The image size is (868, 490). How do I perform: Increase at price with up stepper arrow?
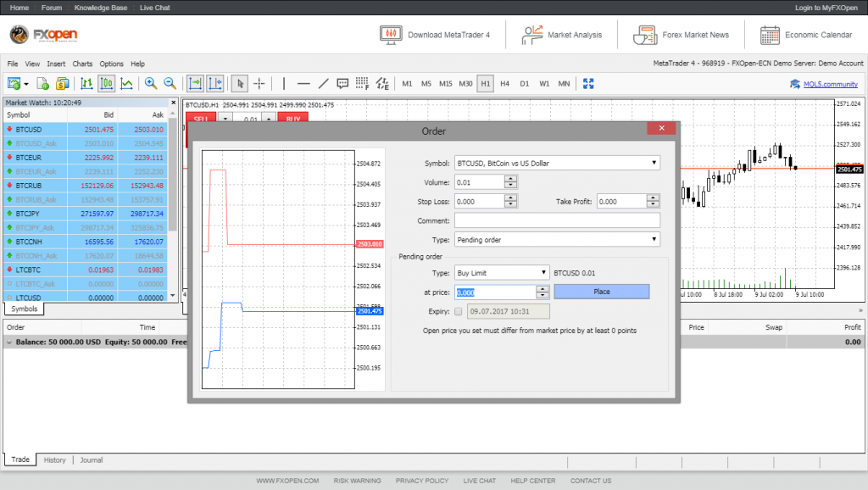[x=542, y=288]
